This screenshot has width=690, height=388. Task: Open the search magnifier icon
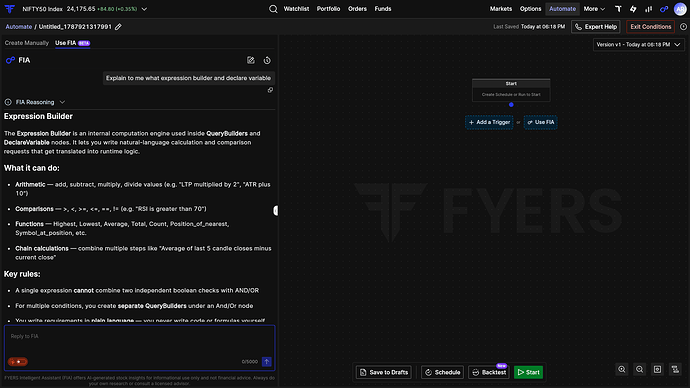click(x=273, y=9)
